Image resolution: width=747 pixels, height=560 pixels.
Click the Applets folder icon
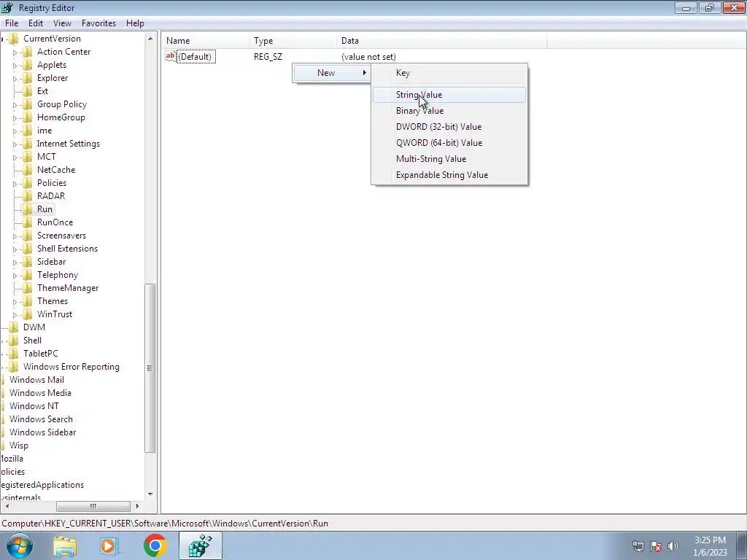point(28,65)
